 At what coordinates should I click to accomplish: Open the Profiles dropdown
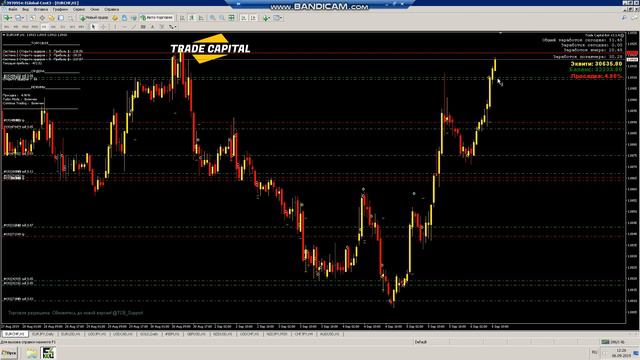19,18
